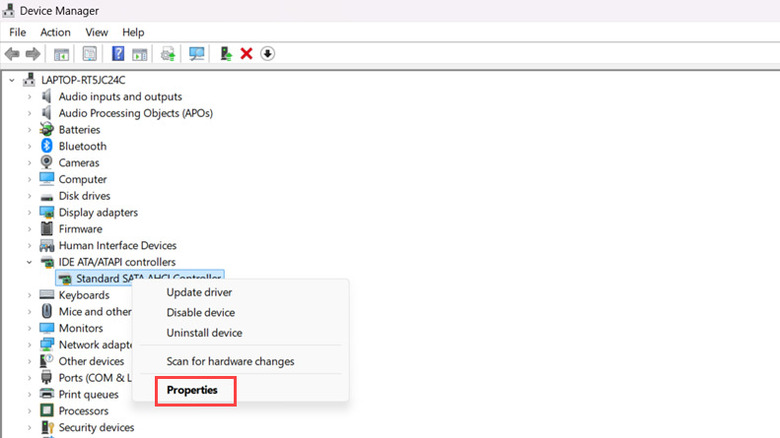The width and height of the screenshot is (780, 438).
Task: Click the Human Interface Devices icon
Action: click(x=47, y=245)
